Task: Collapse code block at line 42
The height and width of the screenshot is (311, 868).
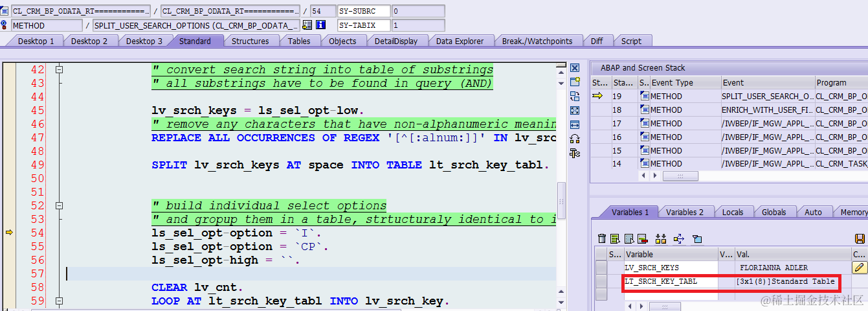Action: 59,69
